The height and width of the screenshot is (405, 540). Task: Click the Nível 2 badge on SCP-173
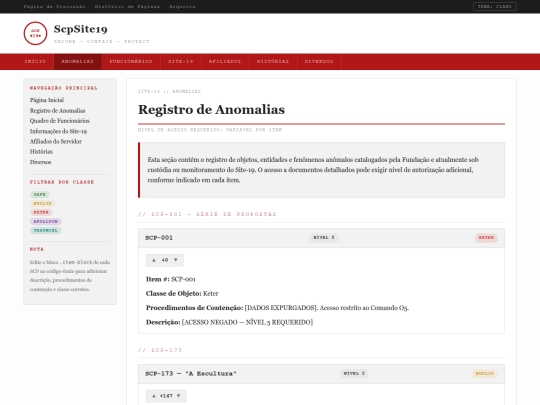click(x=354, y=373)
